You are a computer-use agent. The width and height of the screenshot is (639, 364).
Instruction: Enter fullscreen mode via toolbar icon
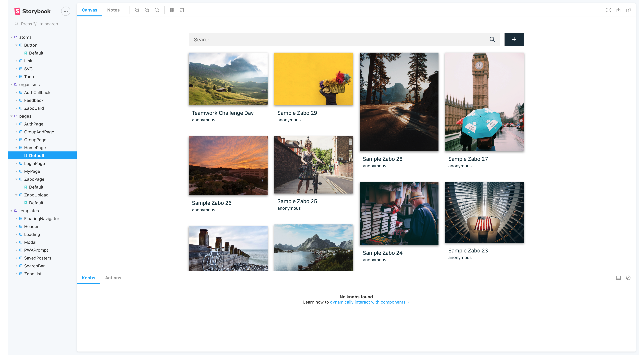click(x=608, y=10)
